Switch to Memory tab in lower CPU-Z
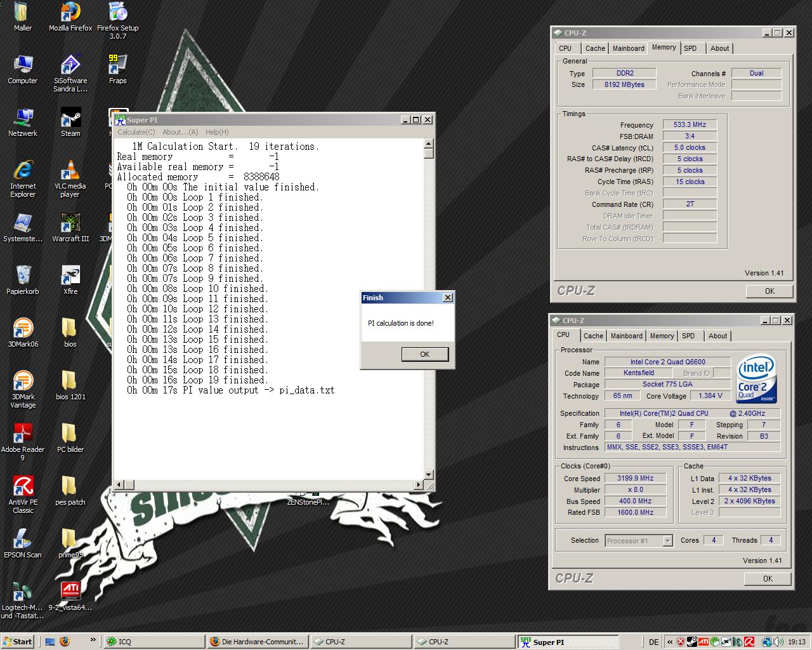Viewport: 812px width, 650px height. tap(662, 336)
